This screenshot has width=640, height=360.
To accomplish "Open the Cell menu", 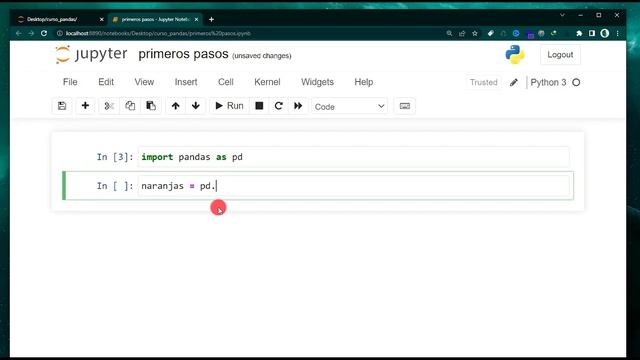I will tap(226, 82).
